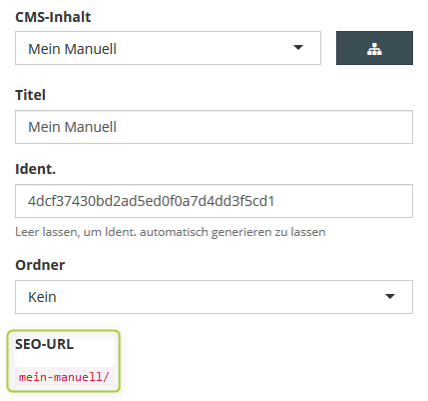The height and width of the screenshot is (401, 428).
Task: Click the Ident. field label
Action: 35,169
